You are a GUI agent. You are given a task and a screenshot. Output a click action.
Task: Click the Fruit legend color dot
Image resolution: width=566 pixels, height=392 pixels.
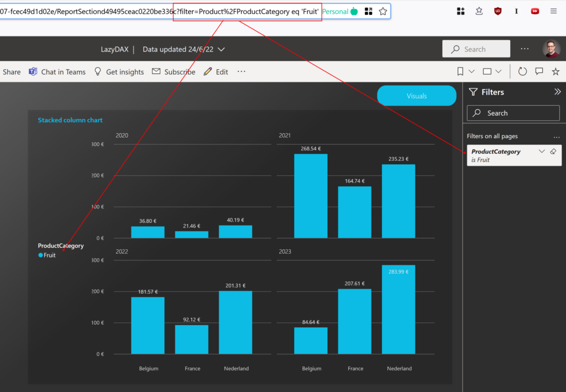[x=40, y=255]
